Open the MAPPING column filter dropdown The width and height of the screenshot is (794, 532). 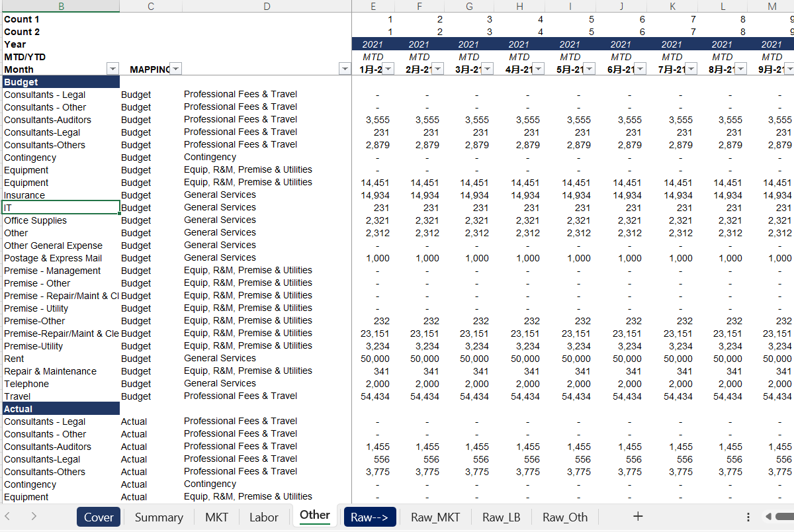[x=175, y=69]
